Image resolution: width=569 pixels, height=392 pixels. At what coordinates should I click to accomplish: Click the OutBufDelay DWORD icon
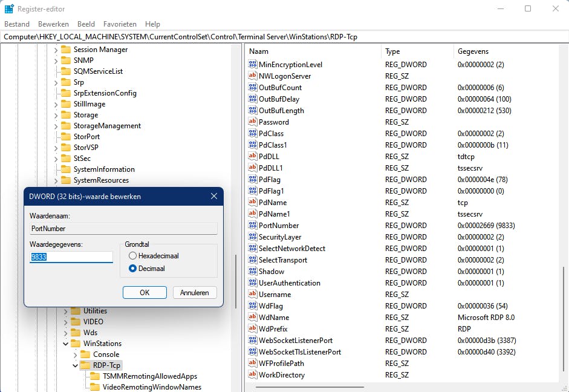pyautogui.click(x=253, y=99)
